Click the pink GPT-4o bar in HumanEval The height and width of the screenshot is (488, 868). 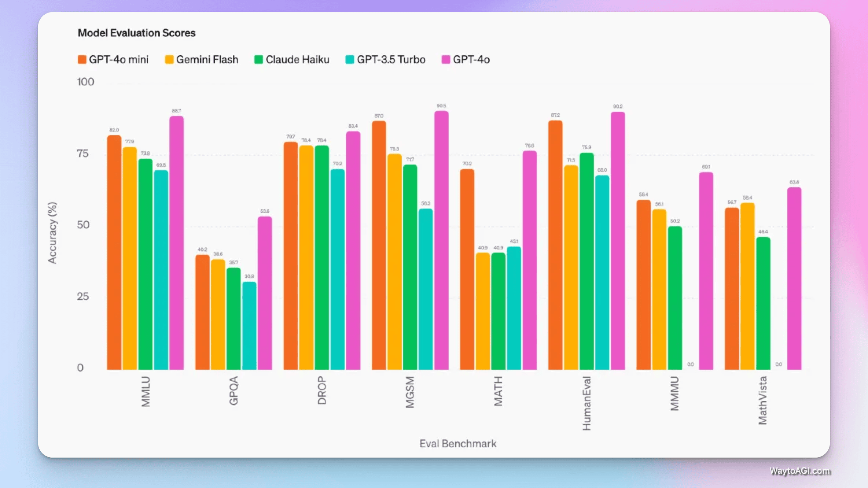618,241
